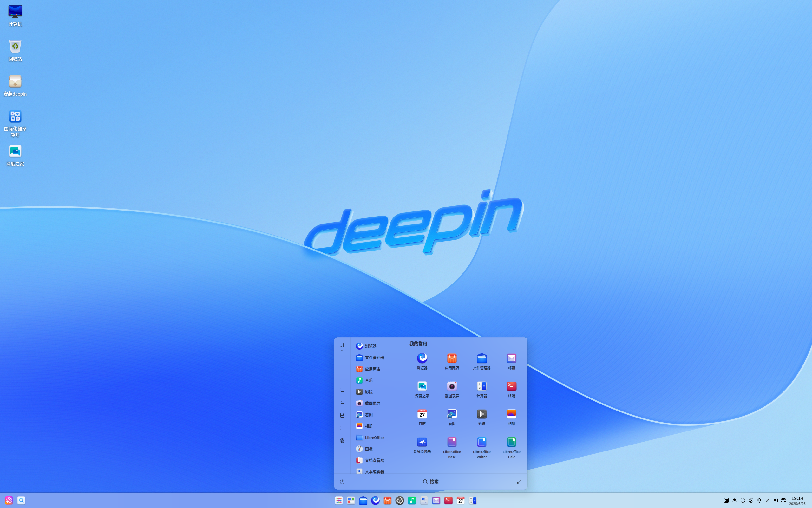Open Documents folder icon in launcher sidebar
Screen dimensions: 812x508
[x=342, y=415]
